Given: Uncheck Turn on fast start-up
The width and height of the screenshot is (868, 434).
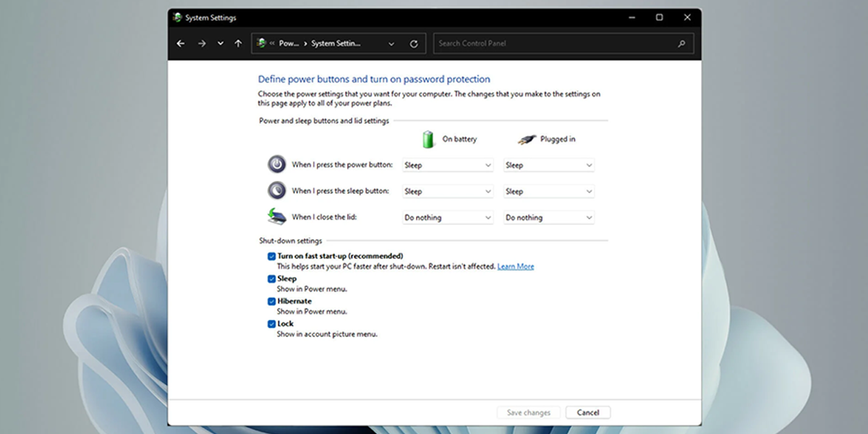Looking at the screenshot, I should coord(271,256).
